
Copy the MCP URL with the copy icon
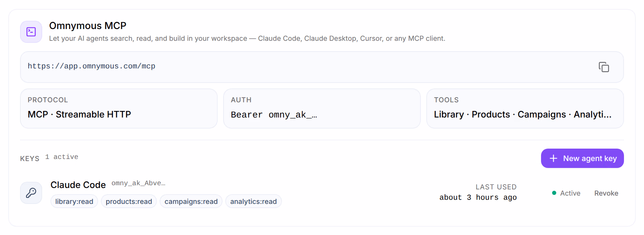604,67
